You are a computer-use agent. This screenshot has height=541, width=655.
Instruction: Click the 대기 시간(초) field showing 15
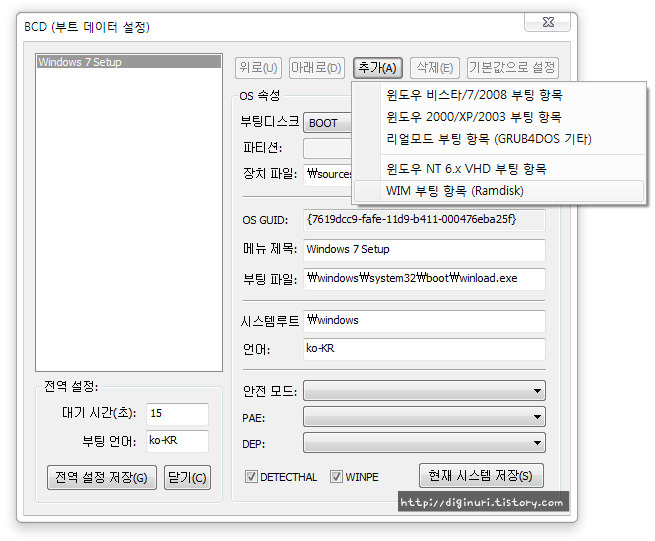pyautogui.click(x=177, y=414)
